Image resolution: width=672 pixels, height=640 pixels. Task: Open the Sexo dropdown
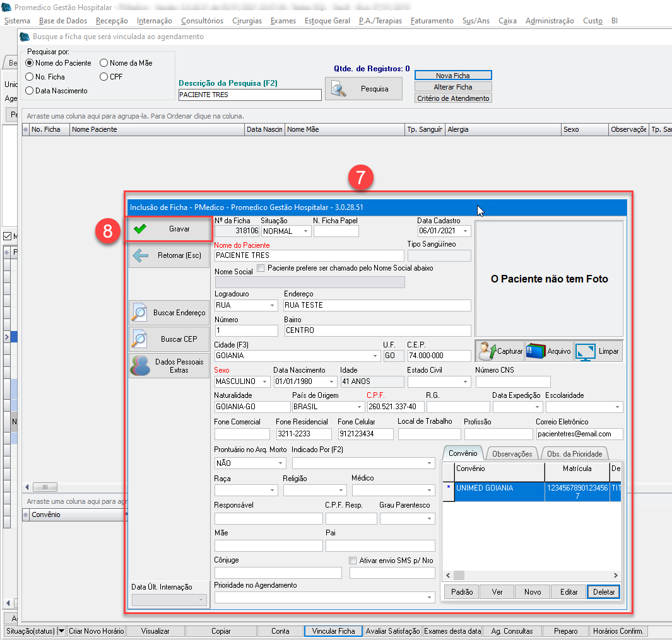pyautogui.click(x=264, y=381)
